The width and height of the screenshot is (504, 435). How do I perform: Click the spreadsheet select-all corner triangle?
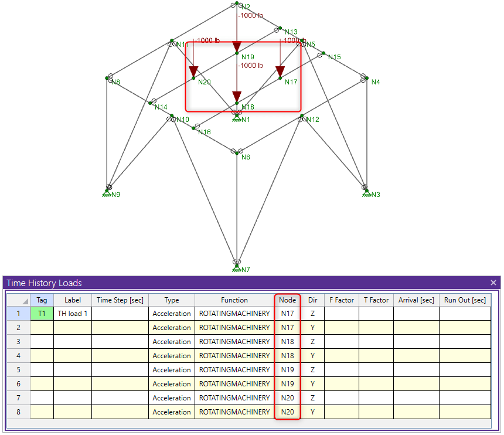[x=25, y=301]
